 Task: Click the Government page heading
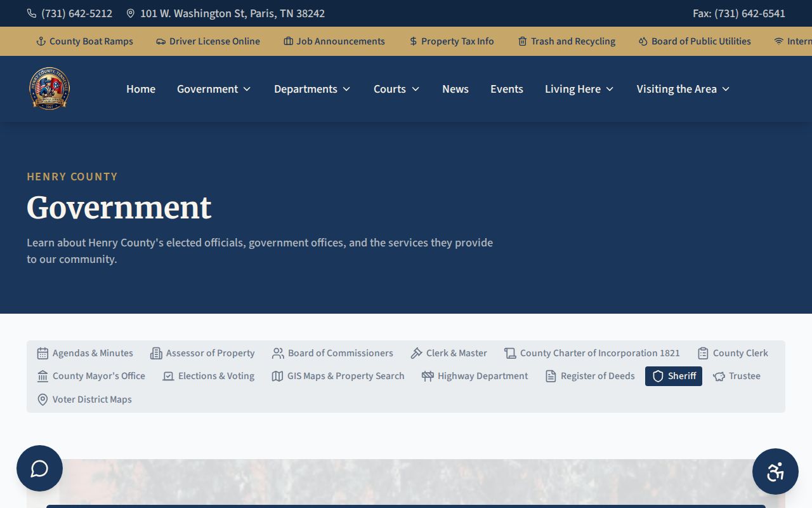tap(119, 208)
